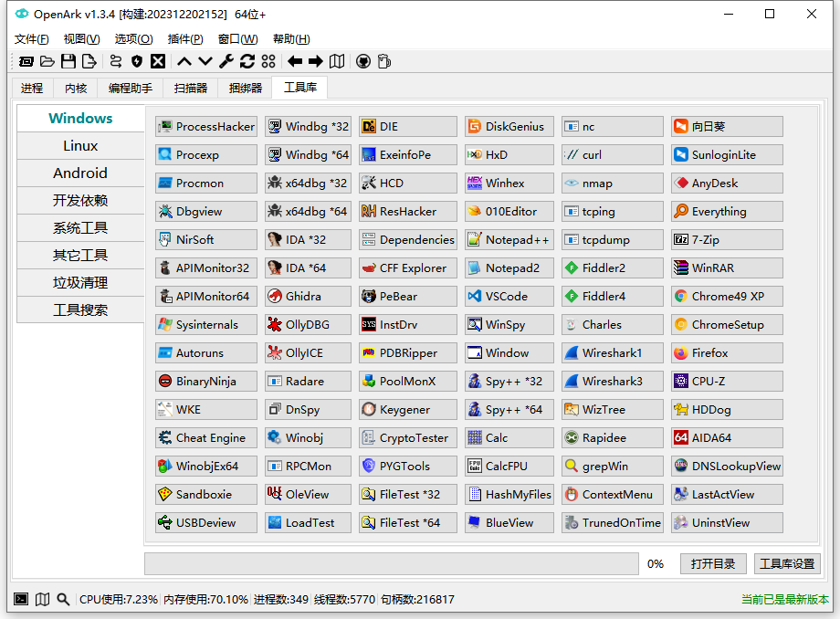The width and height of the screenshot is (840, 619).
Task: Launch Fiddler4 tool
Action: point(613,296)
